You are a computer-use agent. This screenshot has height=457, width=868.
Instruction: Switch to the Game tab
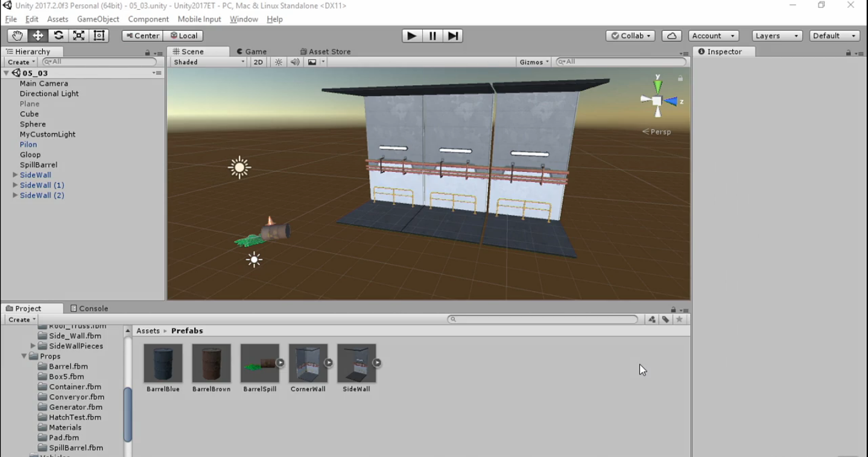[x=252, y=52]
